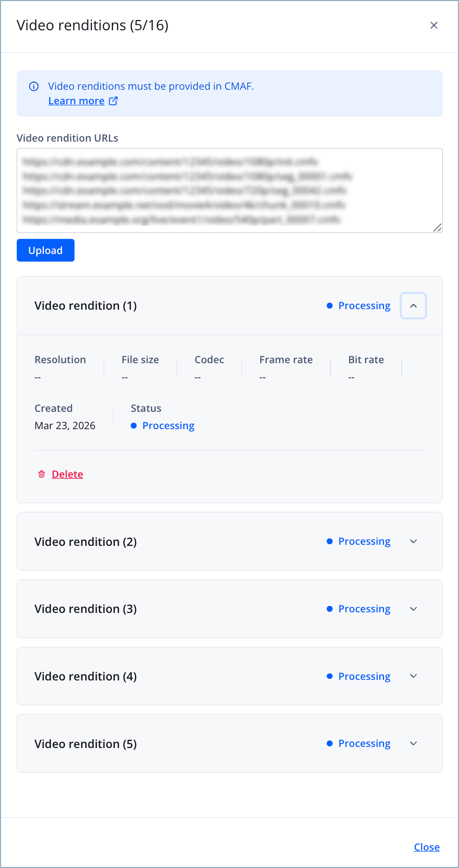Click the File size label
459x868 pixels.
[140, 360]
